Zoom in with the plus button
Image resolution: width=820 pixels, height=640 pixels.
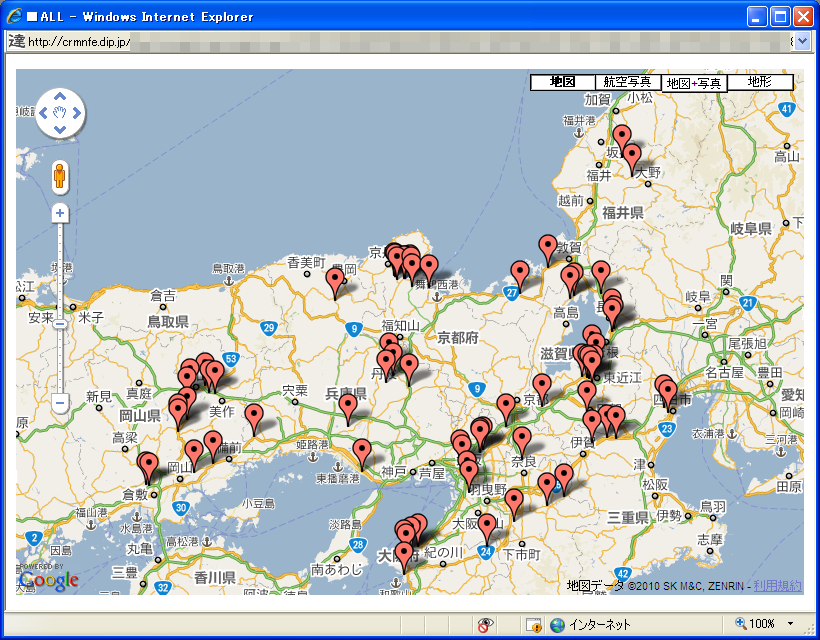click(60, 213)
